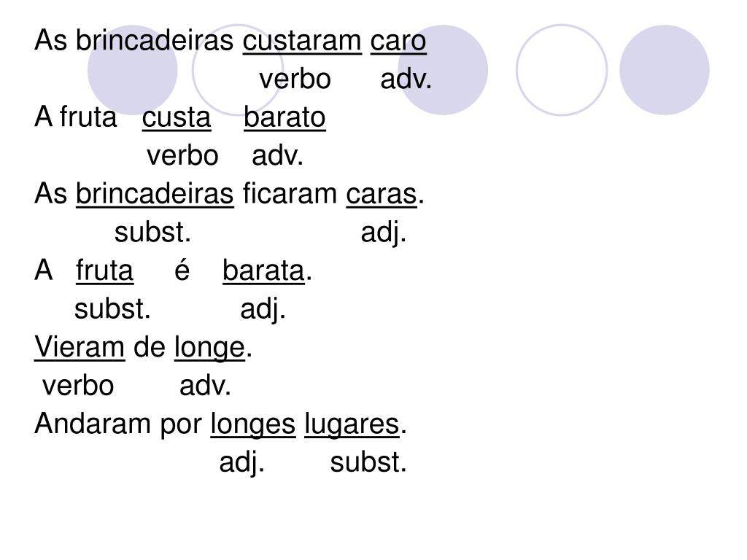Screen dimensions: 747x560
Task: Select the underlined word 'custa'
Action: pyautogui.click(x=177, y=117)
